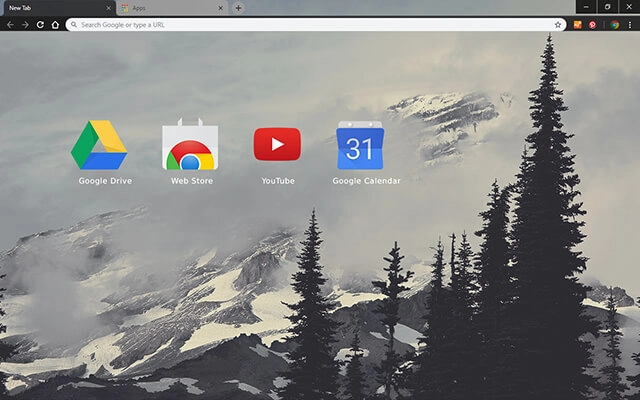The height and width of the screenshot is (400, 640).
Task: Focus the Search Google or type URL box
Action: [x=316, y=25]
